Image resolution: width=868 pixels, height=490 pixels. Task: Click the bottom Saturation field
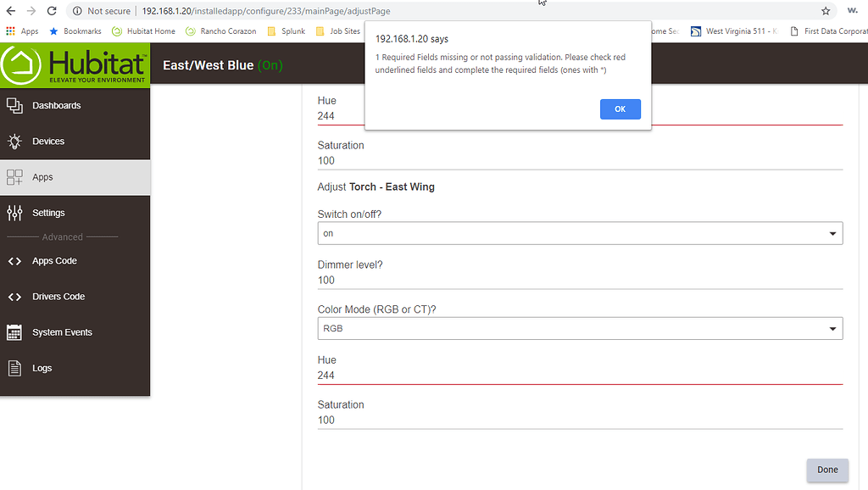coord(580,420)
